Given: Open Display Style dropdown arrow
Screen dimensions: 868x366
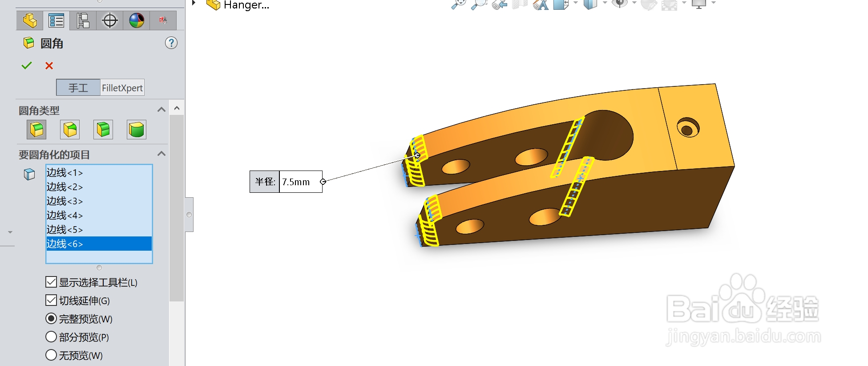Looking at the screenshot, I should click(605, 3).
